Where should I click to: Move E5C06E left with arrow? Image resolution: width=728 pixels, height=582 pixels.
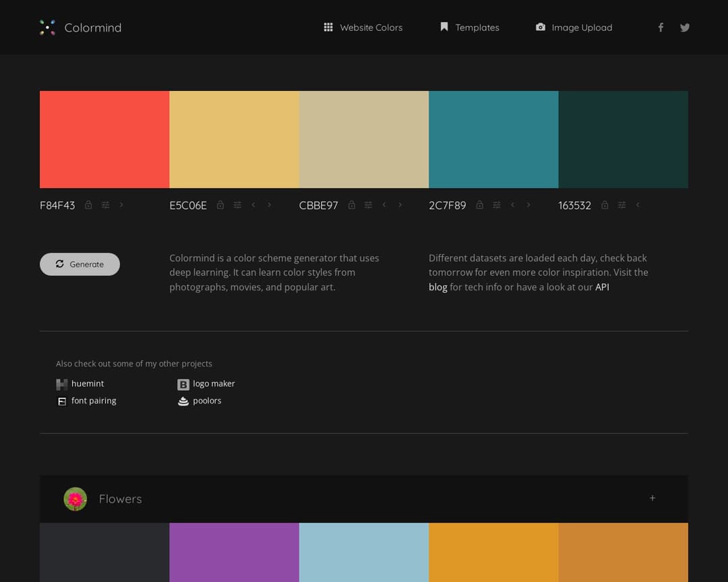tap(253, 205)
